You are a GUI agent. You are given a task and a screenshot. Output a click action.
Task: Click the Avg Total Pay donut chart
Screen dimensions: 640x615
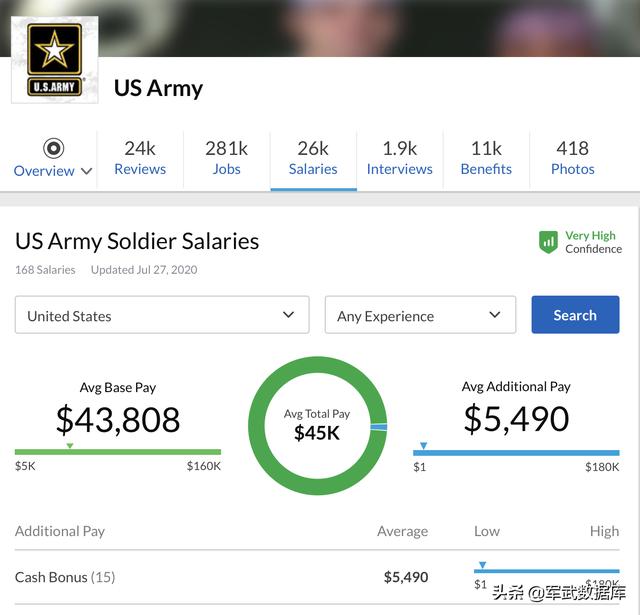318,426
